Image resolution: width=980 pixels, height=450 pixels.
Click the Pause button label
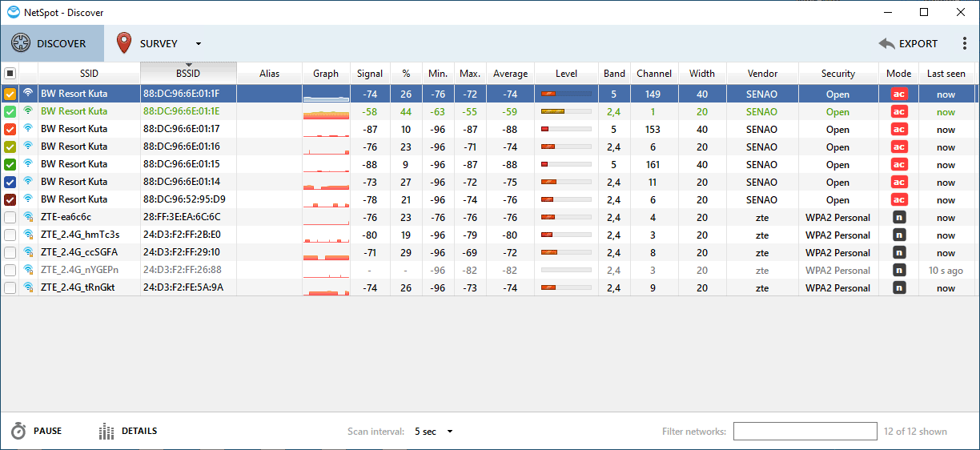click(x=47, y=432)
